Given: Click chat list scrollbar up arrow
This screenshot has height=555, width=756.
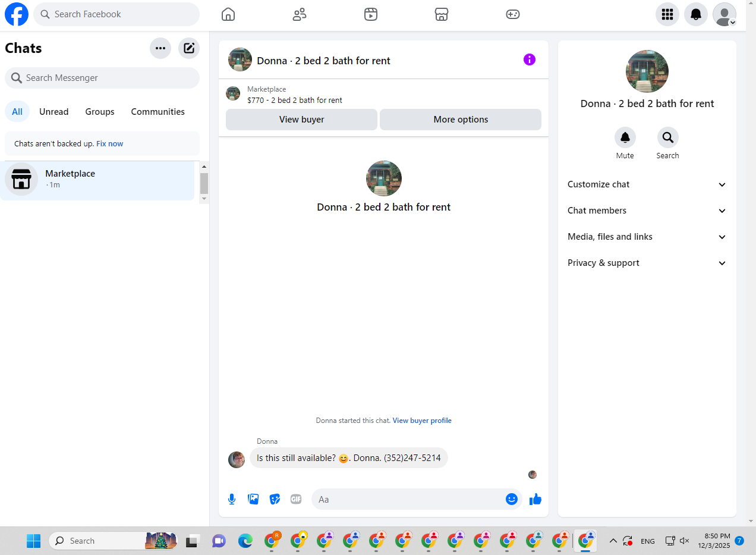Looking at the screenshot, I should pos(204,167).
